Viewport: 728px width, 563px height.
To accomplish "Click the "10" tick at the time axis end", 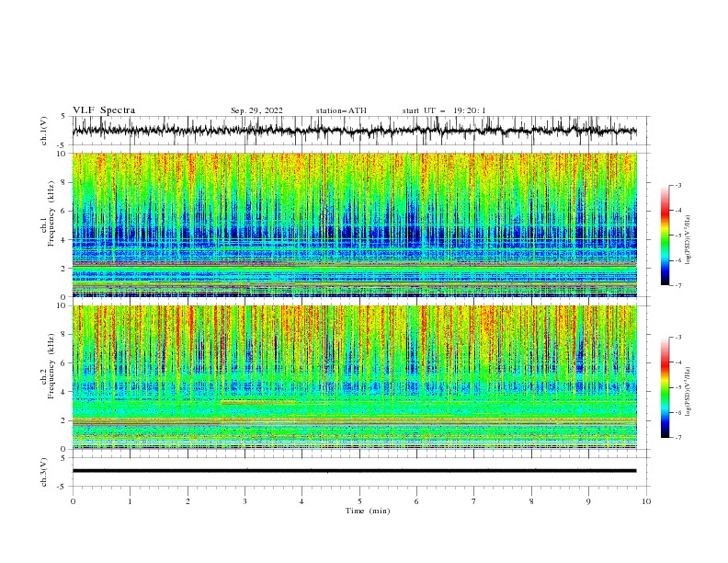I will 646,501.
